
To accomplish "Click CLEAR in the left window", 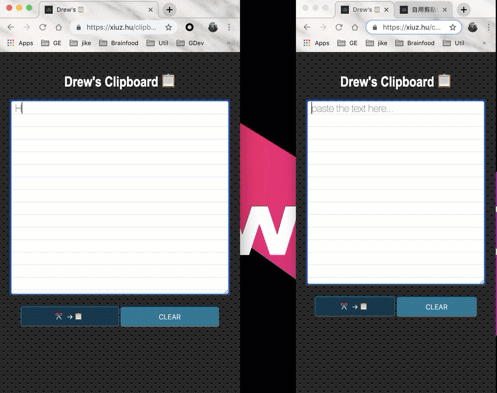I will (170, 317).
